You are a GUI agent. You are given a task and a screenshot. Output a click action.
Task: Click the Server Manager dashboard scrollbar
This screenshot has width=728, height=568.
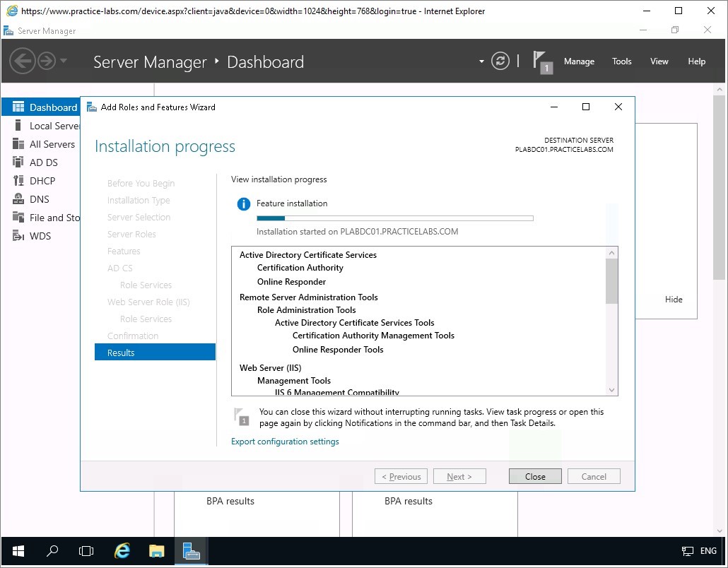click(720, 187)
